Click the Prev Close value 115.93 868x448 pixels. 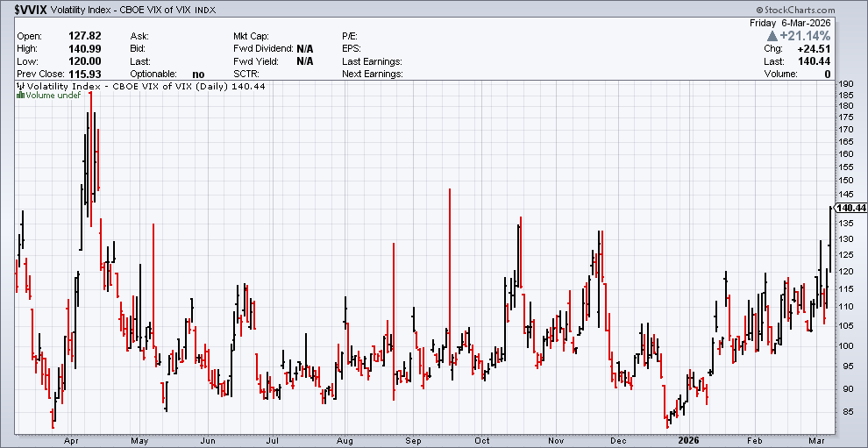[85, 74]
